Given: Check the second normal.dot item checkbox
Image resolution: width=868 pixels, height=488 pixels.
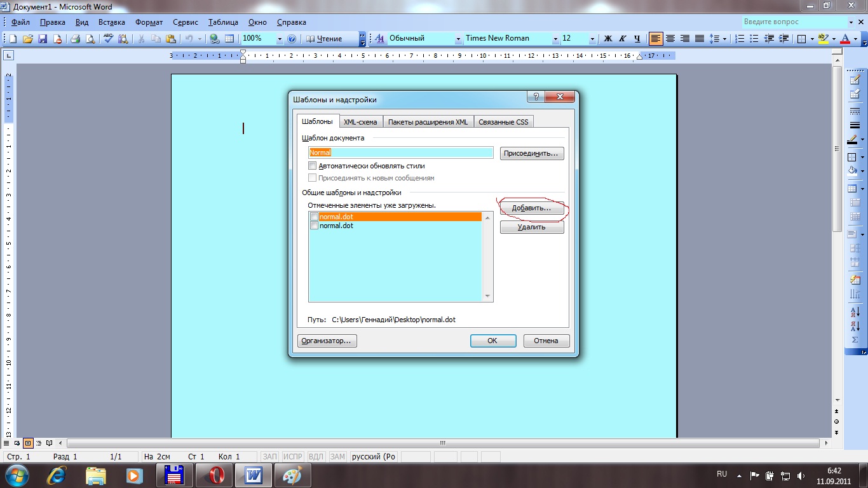Looking at the screenshot, I should (314, 226).
